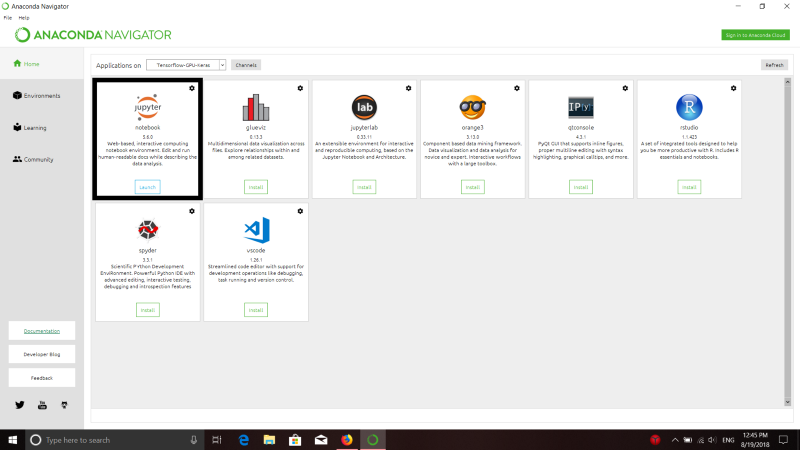The image size is (800, 450).
Task: Open the Documentation link
Action: pos(42,331)
